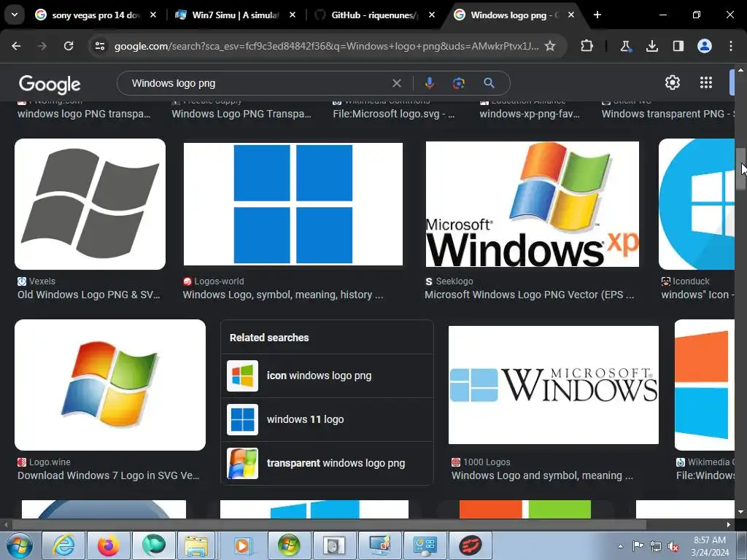Open windows-xp-png-fav result caption

click(530, 114)
